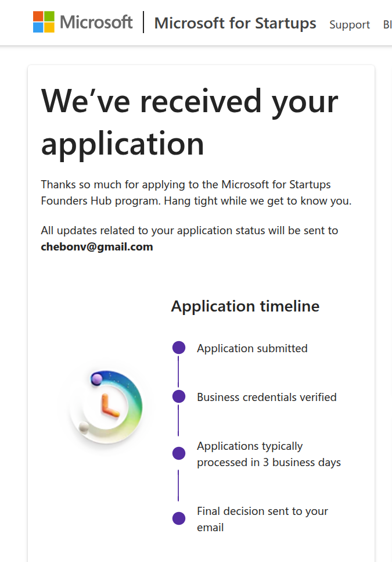
Task: Click the Application timeline heading
Action: tap(245, 306)
